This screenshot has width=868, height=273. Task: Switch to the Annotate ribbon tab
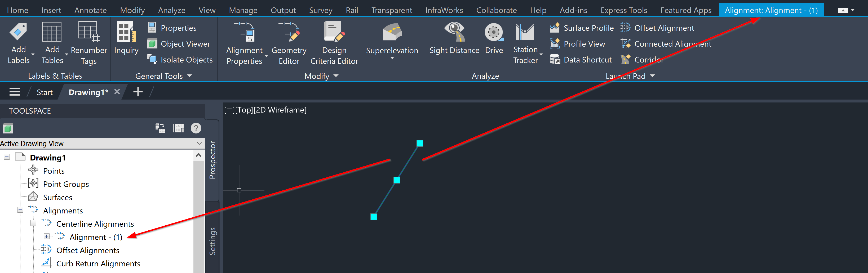pos(90,10)
